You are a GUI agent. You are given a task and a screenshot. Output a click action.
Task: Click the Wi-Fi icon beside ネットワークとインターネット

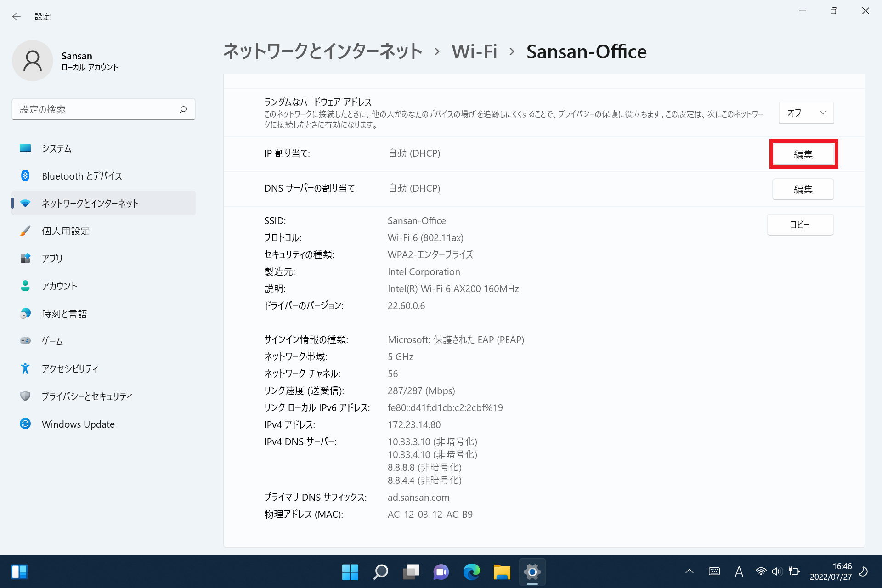tap(25, 203)
